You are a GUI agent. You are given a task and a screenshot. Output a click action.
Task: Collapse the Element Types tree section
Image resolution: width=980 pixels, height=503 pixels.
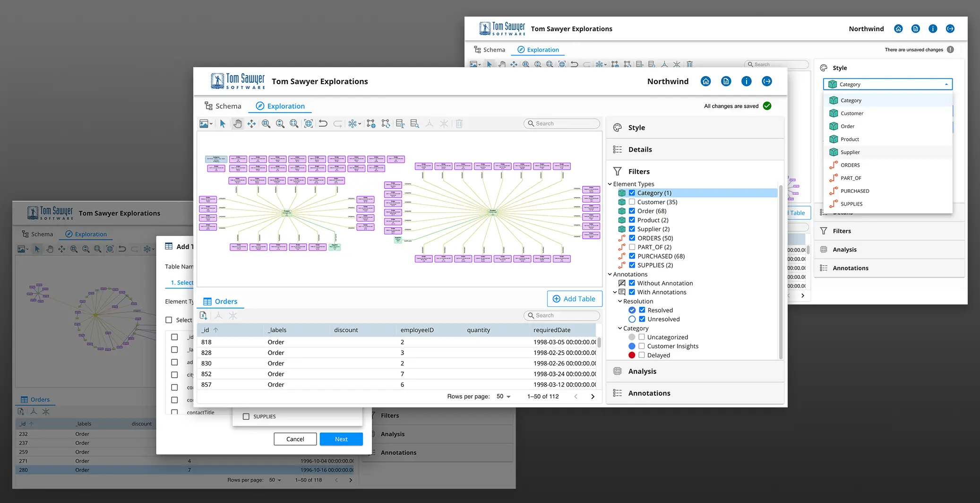(x=610, y=184)
